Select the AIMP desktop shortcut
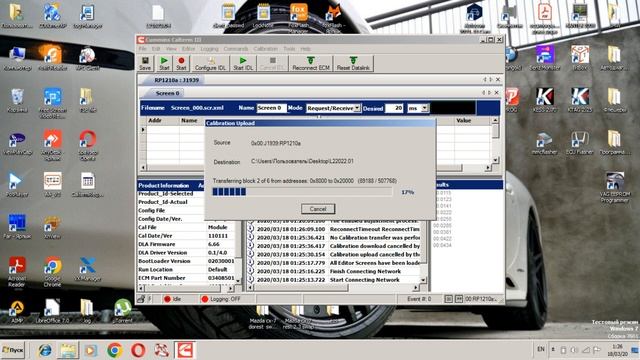The width and height of the screenshot is (640, 360). [17, 311]
